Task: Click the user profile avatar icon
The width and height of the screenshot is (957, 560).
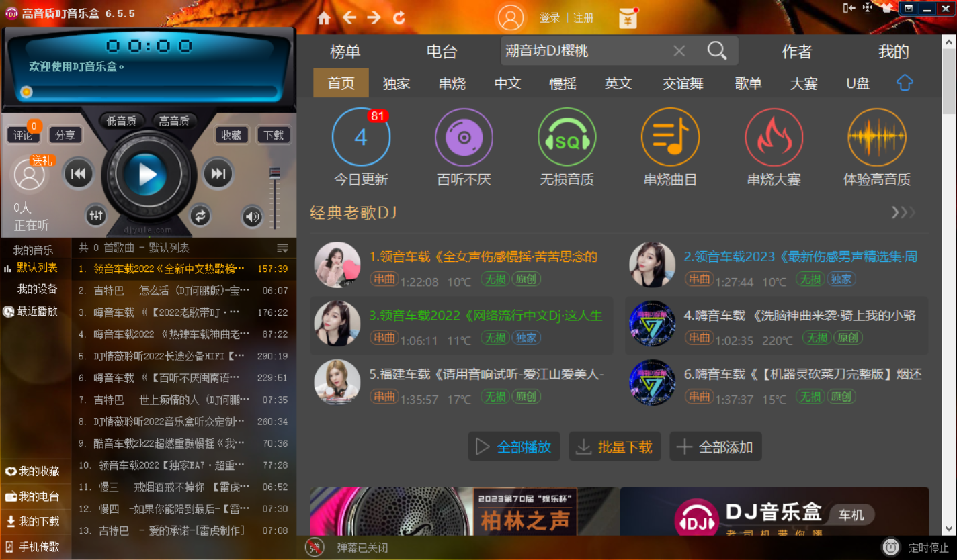Action: click(511, 17)
